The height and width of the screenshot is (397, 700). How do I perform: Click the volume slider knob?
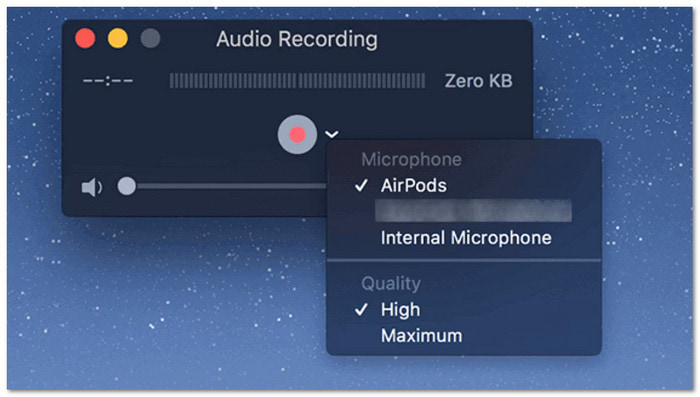click(x=127, y=186)
